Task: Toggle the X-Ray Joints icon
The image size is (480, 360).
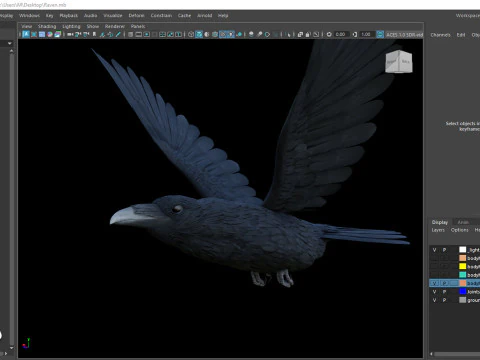Action: 316,34
